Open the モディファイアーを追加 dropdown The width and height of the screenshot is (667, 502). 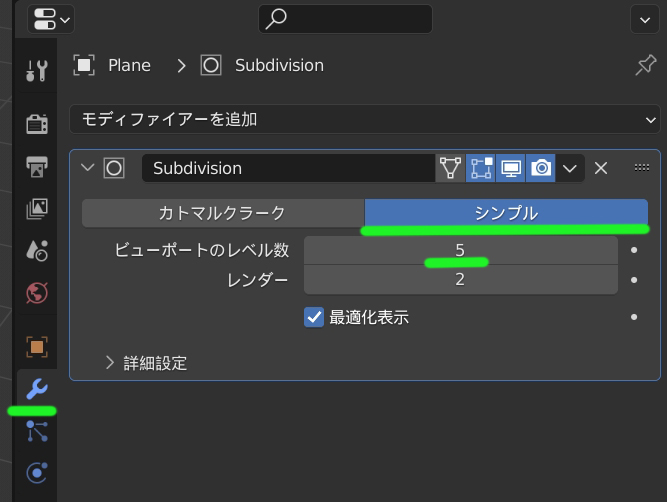click(365, 119)
